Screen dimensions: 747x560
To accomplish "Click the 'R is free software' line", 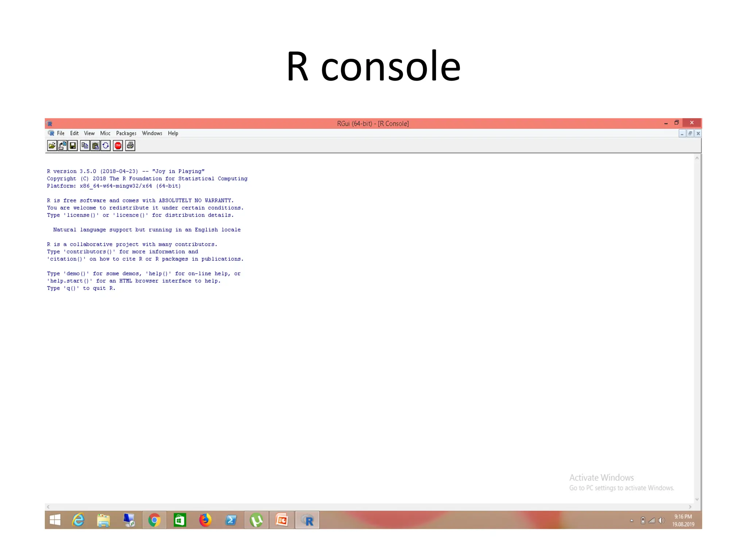I will click(140, 201).
